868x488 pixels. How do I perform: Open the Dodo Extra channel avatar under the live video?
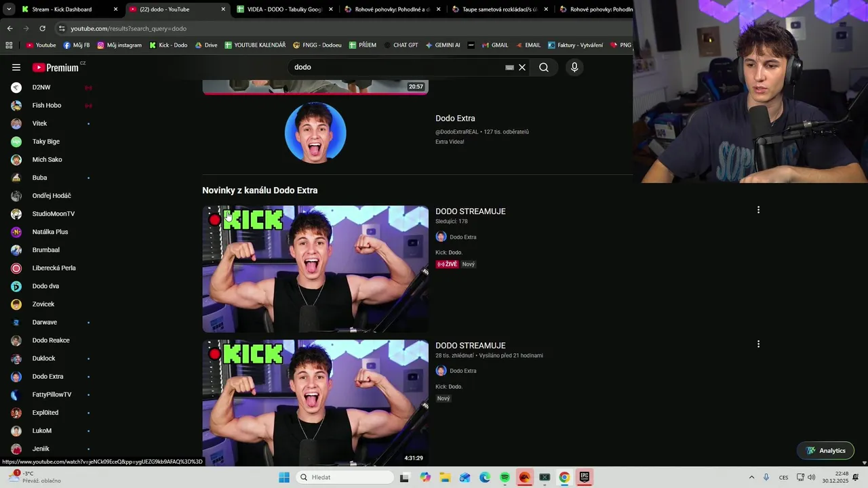pos(441,237)
